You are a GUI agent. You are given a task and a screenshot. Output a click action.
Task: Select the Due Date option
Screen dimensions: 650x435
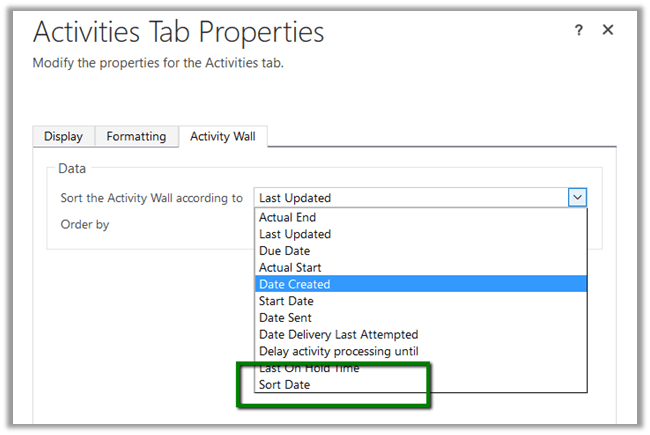pos(285,251)
